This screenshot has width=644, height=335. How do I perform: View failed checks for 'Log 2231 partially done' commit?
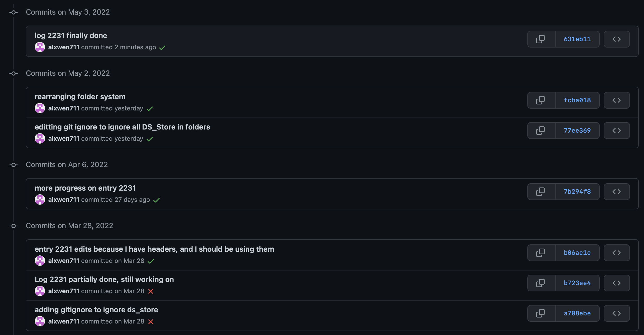tap(151, 291)
